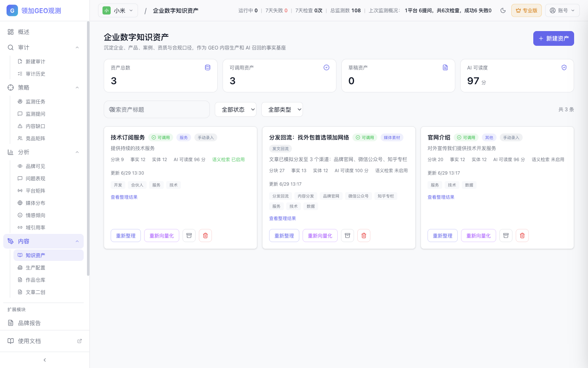This screenshot has height=368, width=588.
Task: Open the 账号 account dropdown
Action: click(562, 11)
